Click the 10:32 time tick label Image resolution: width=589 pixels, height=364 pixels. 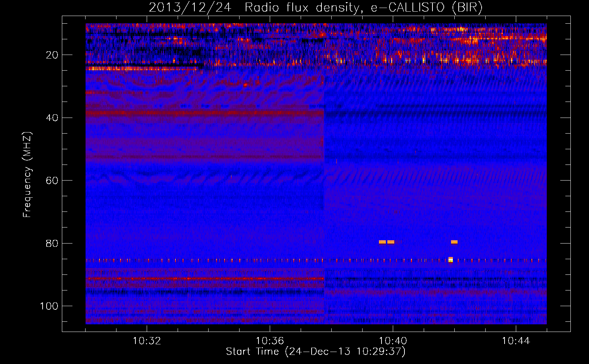(147, 341)
